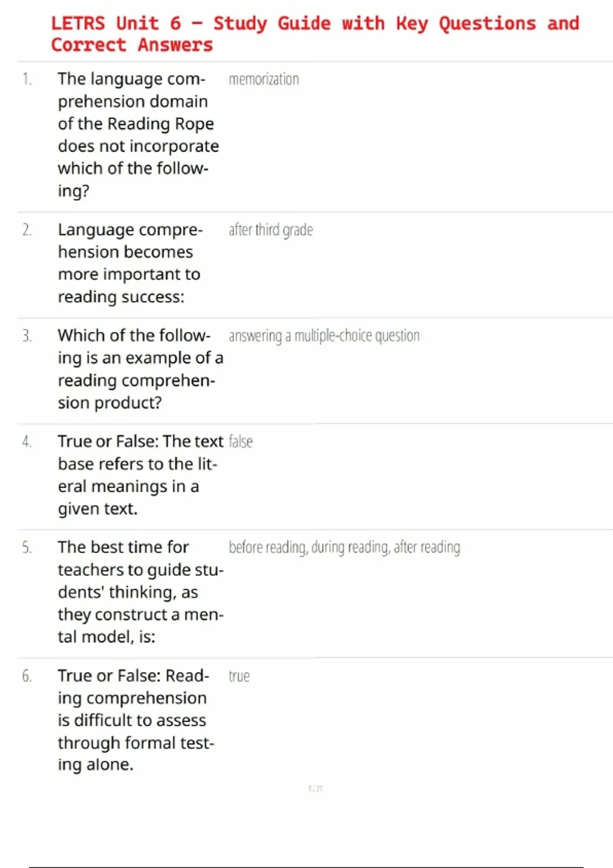
Task: Click question number 4 marker
Action: pyautogui.click(x=27, y=442)
